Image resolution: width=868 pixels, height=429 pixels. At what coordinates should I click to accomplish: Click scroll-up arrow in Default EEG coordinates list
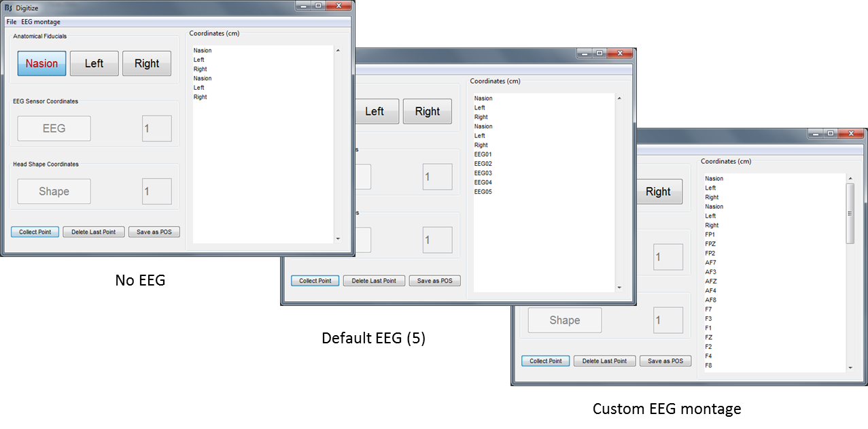point(619,99)
